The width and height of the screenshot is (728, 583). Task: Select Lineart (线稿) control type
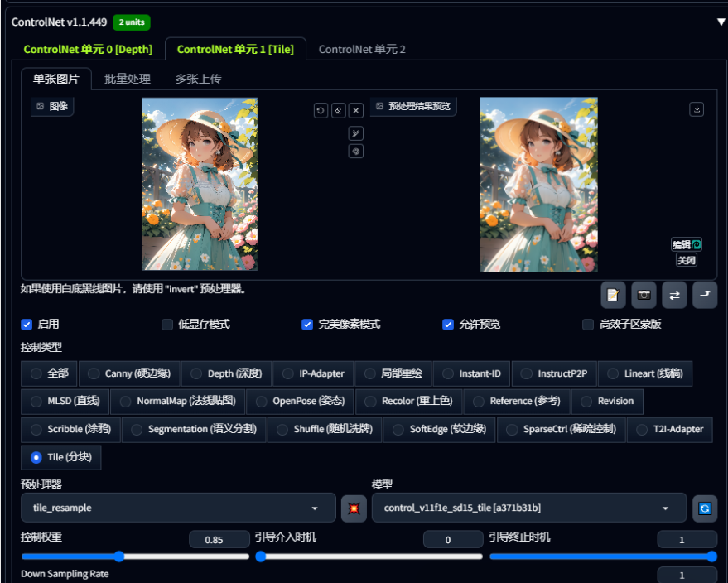(645, 373)
